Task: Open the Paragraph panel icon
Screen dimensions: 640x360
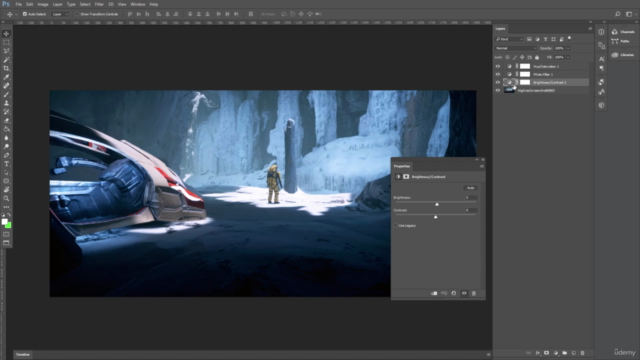Action: tap(601, 68)
